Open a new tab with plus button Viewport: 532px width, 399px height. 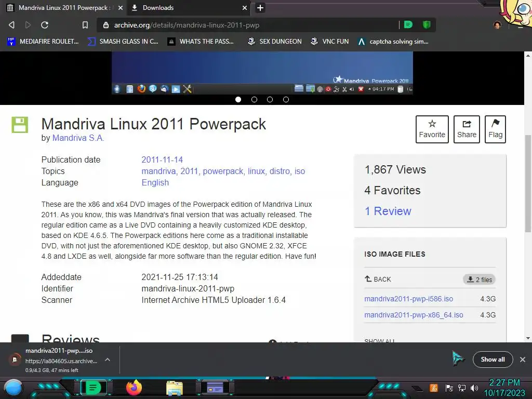click(x=260, y=8)
